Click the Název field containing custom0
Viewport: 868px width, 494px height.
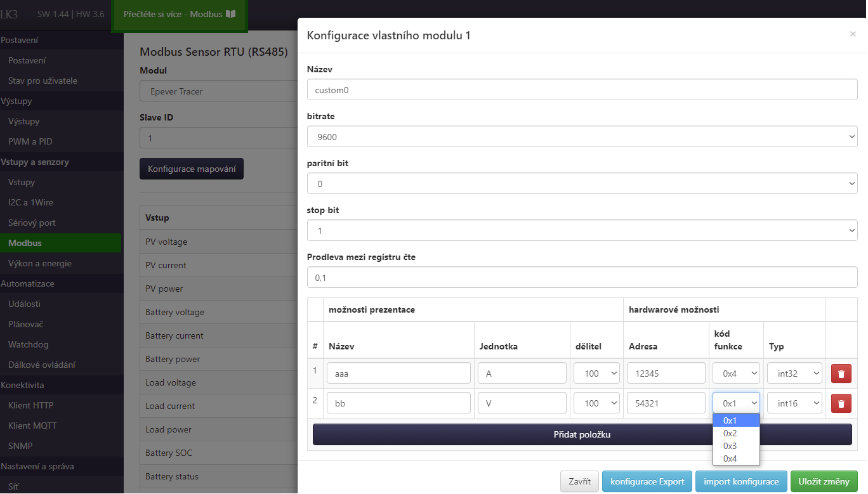point(582,89)
